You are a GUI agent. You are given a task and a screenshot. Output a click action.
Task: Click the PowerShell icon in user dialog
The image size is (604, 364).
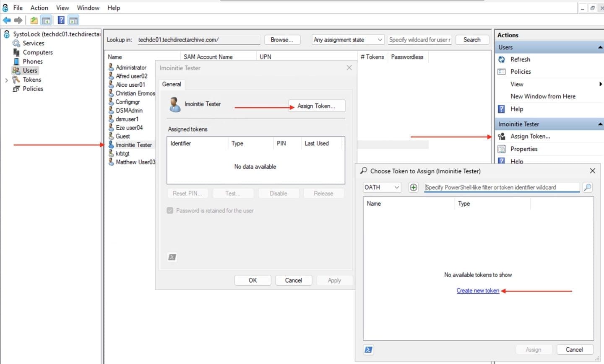pos(172,257)
